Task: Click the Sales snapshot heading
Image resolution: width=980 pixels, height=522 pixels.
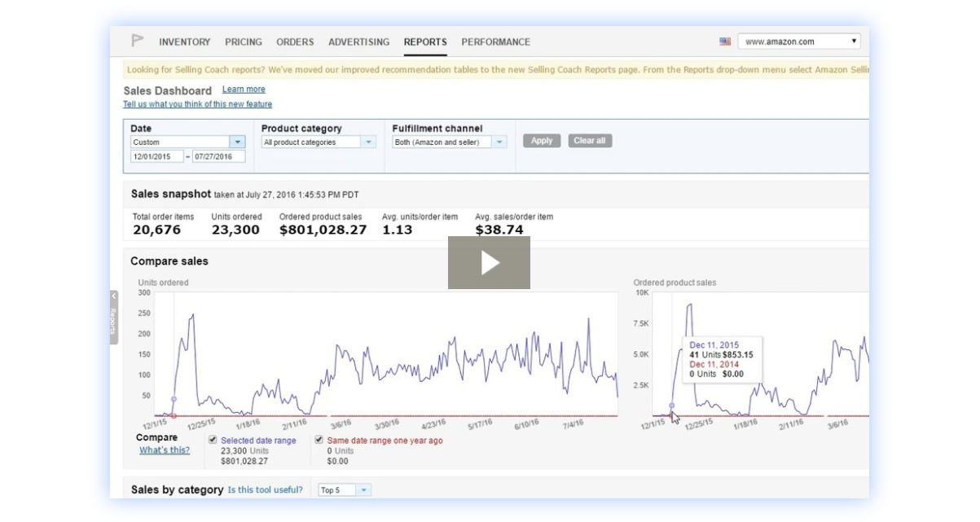Action: tap(170, 194)
